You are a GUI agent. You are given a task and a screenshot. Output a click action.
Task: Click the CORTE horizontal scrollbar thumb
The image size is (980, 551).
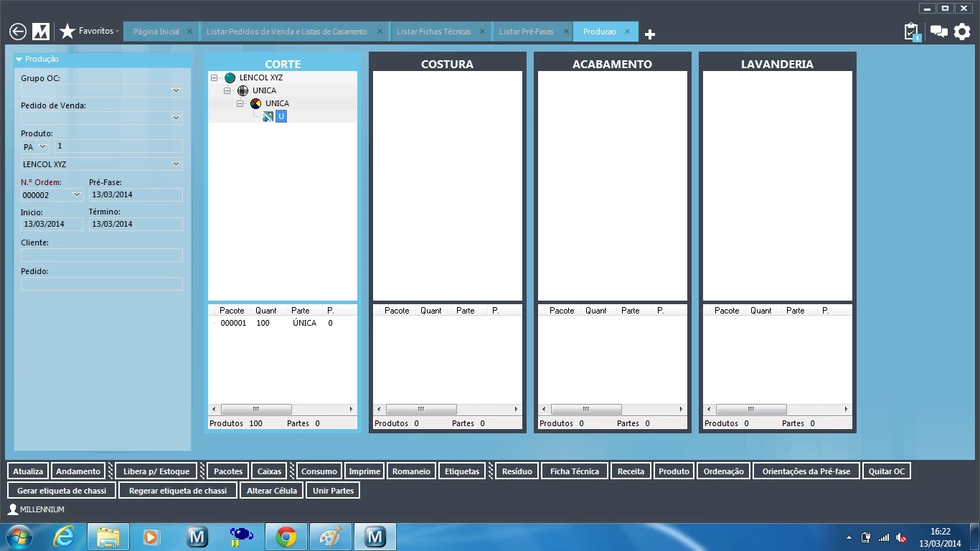tap(256, 410)
